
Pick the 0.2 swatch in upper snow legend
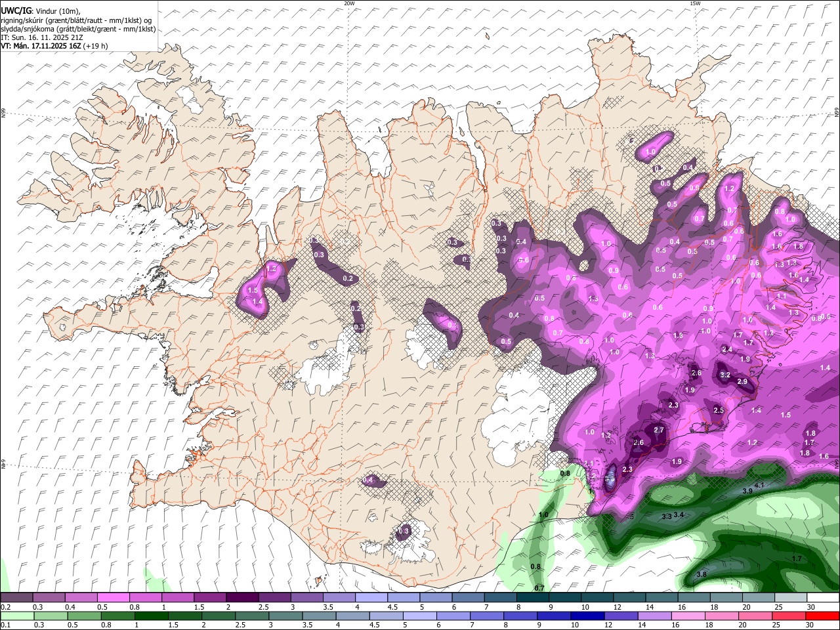tap(16, 598)
